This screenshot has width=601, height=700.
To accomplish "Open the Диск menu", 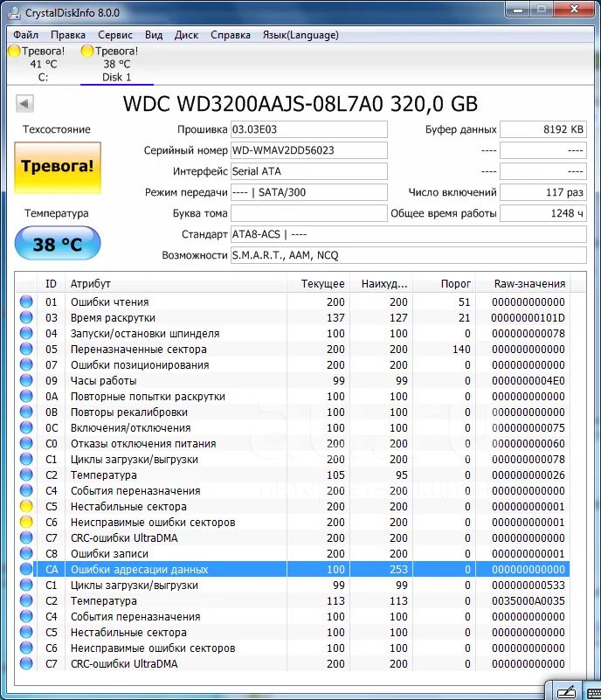I will (186, 35).
